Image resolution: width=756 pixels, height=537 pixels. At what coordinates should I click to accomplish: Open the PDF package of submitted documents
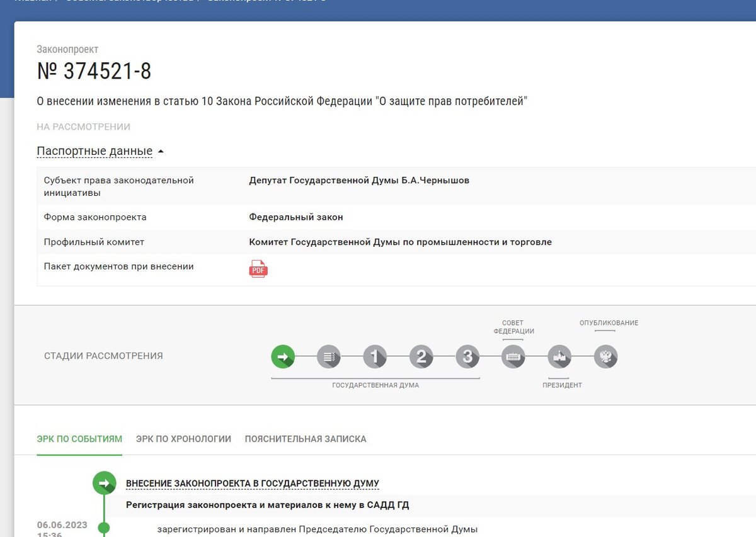258,268
